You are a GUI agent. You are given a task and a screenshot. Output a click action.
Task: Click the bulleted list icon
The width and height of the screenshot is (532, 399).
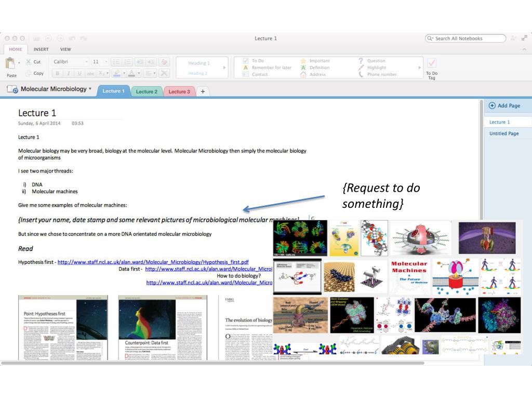pyautogui.click(x=116, y=62)
